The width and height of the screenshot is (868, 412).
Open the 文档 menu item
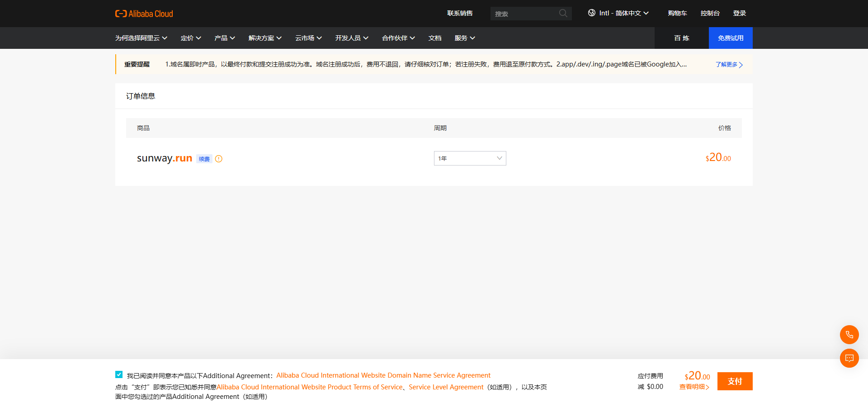point(434,38)
